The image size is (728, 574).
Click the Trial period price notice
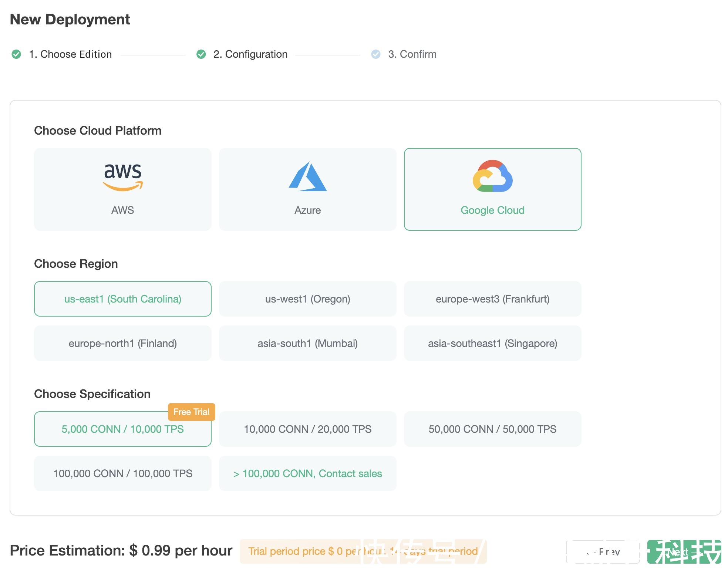[x=363, y=551]
